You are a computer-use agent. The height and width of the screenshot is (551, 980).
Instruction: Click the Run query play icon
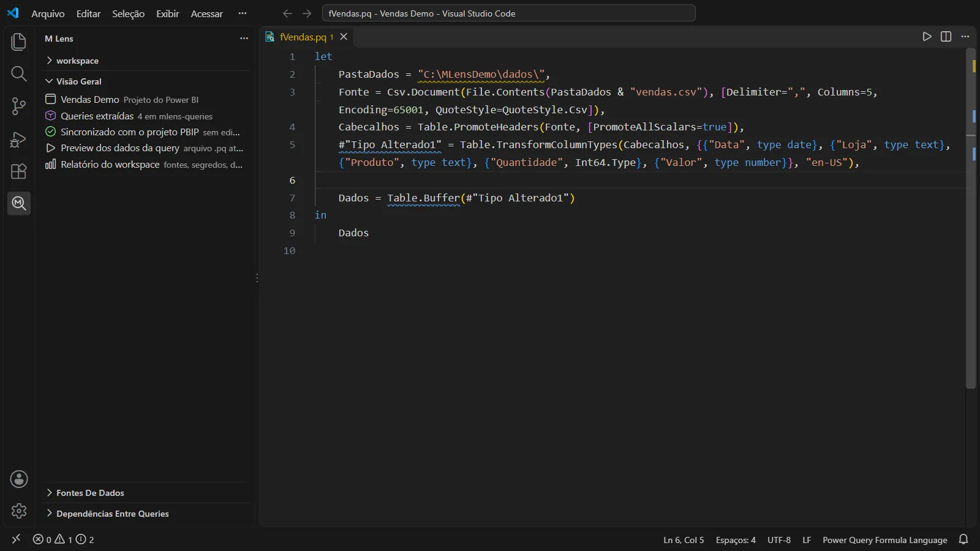927,37
